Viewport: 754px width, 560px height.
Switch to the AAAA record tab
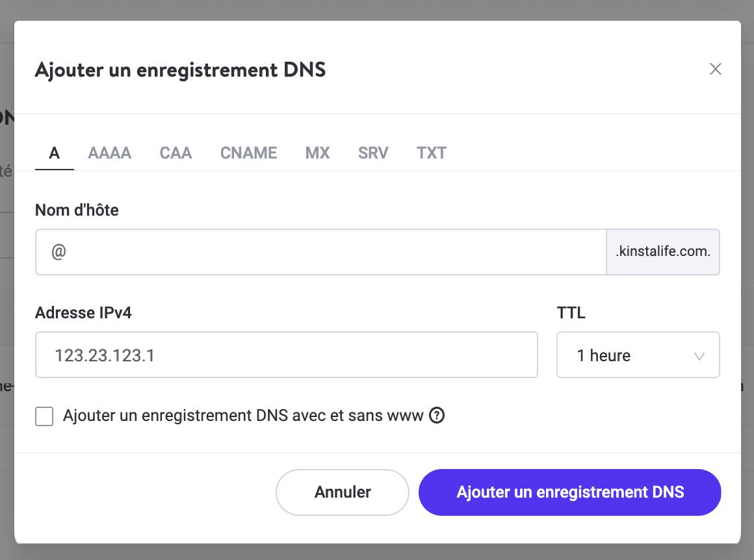tap(109, 153)
